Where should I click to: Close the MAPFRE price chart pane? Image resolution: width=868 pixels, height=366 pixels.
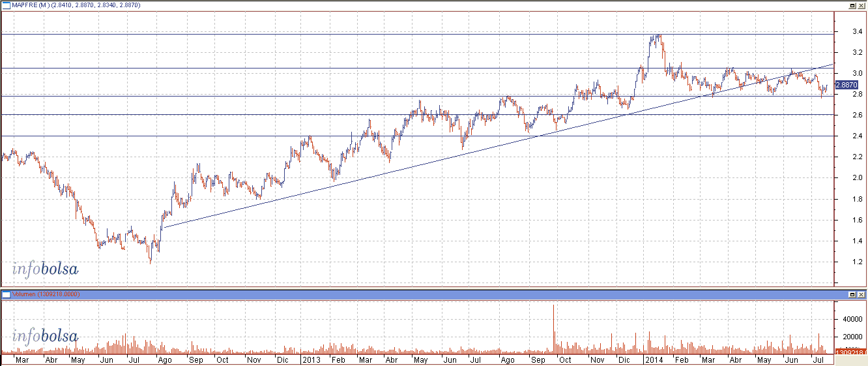pos(861,5)
